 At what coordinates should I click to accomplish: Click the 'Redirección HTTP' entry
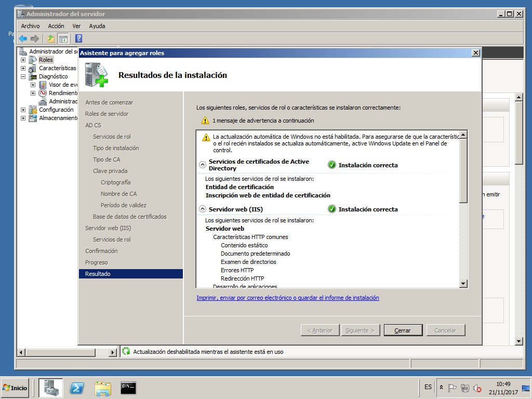point(242,278)
